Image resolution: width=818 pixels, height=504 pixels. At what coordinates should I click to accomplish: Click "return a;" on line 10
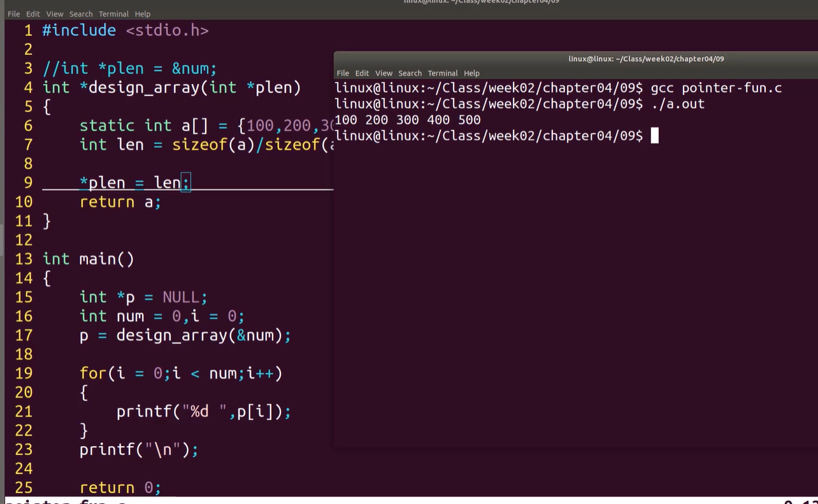tap(120, 202)
